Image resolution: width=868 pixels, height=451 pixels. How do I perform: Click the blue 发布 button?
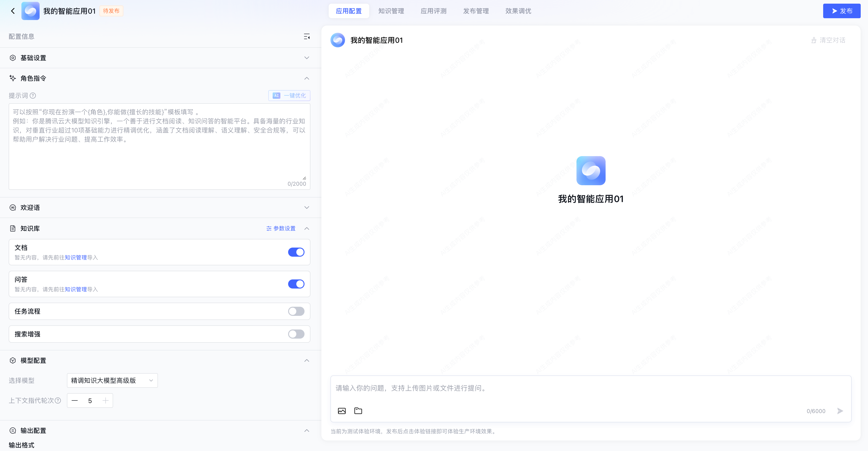point(841,11)
